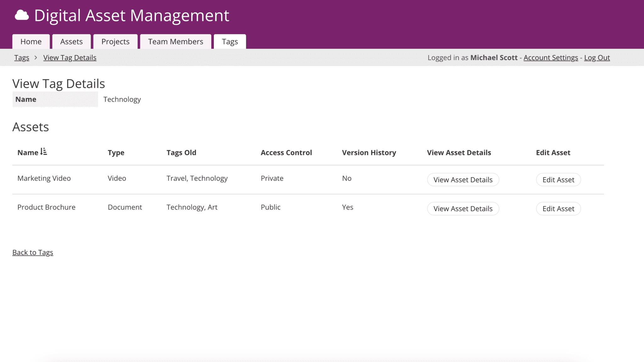Open Account Settings

tap(551, 58)
